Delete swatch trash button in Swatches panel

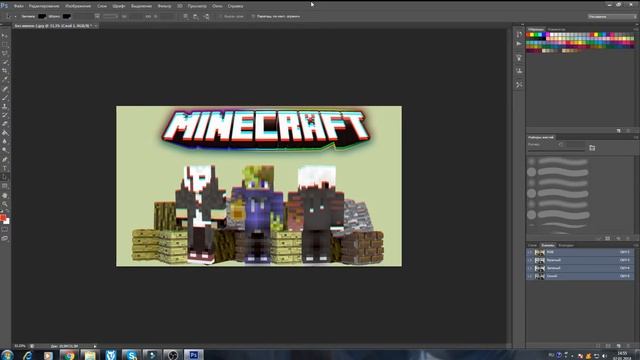tap(629, 131)
